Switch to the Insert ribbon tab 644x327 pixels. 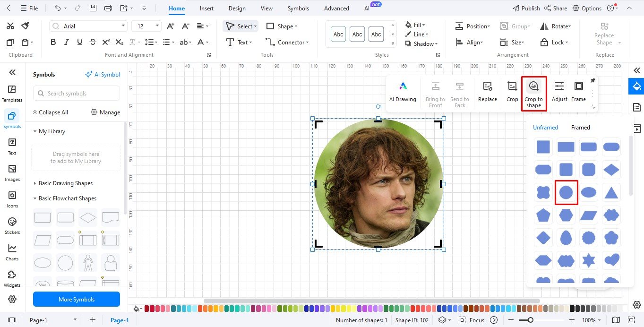[x=206, y=8]
